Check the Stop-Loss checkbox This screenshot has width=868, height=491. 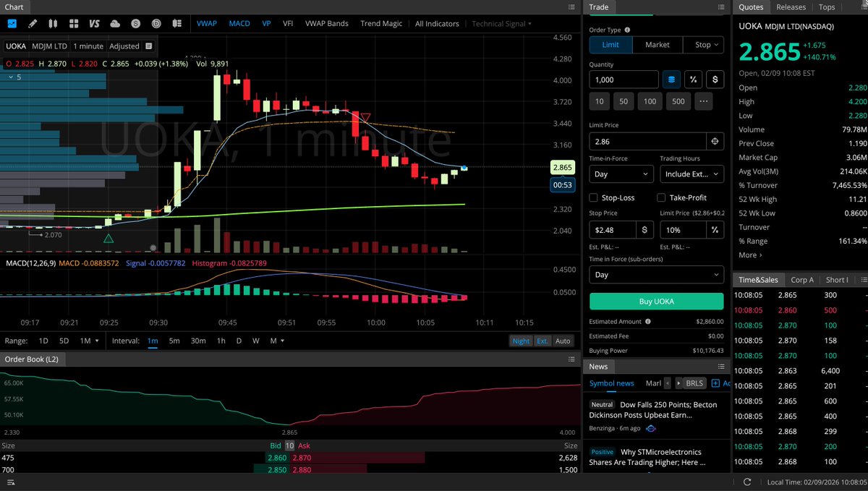point(594,197)
